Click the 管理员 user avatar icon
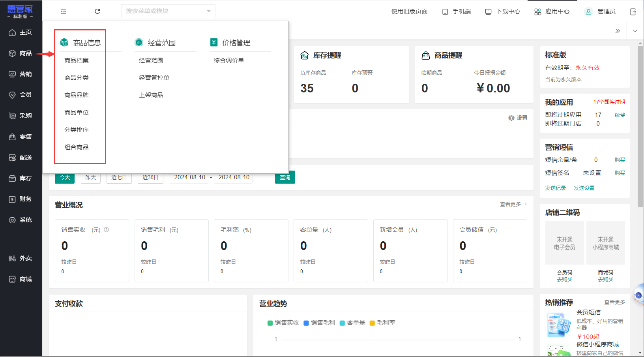Screen dimensions: 644x357 [x=588, y=12]
